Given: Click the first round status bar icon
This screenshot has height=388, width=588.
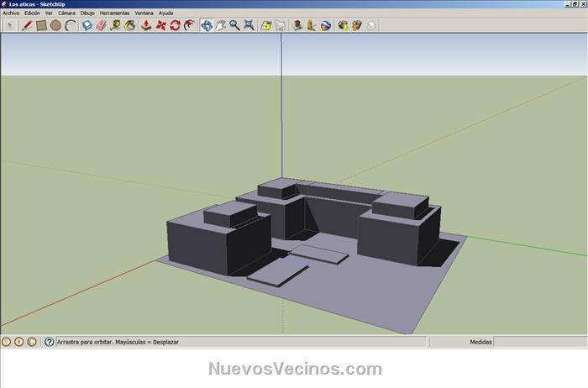Looking at the screenshot, I should 6,343.
